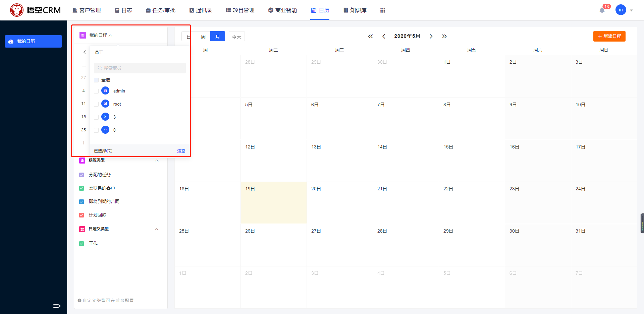Screen dimensions: 644x314
Task: Check the member '3' checkbox
Action: (96, 117)
